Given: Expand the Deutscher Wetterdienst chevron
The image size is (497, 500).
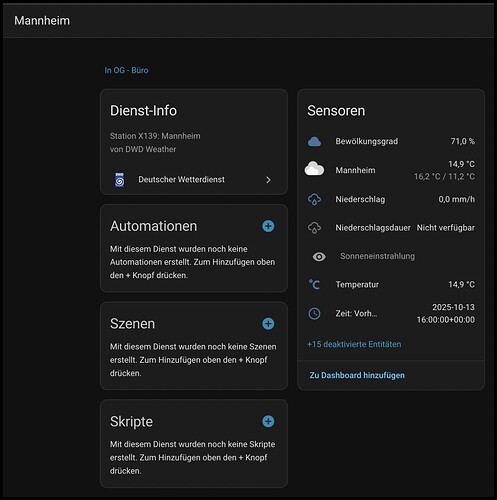Looking at the screenshot, I should pyautogui.click(x=268, y=180).
